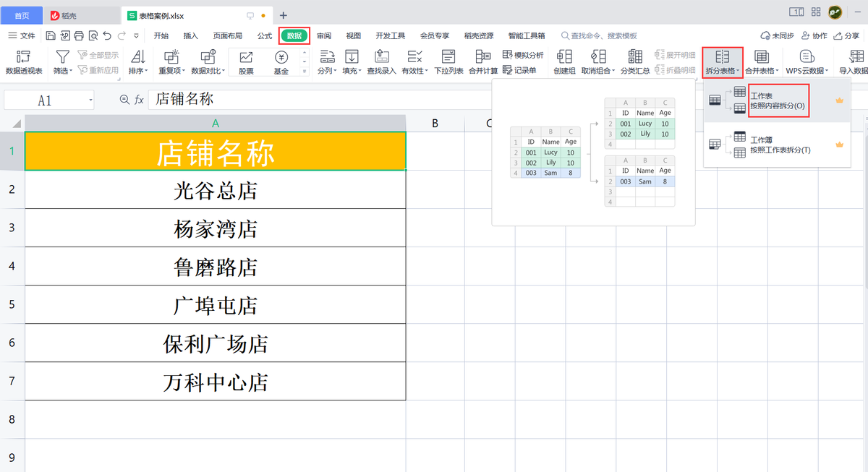Expand the 数据对比 dropdown arrow
The width and height of the screenshot is (868, 472).
click(x=224, y=71)
